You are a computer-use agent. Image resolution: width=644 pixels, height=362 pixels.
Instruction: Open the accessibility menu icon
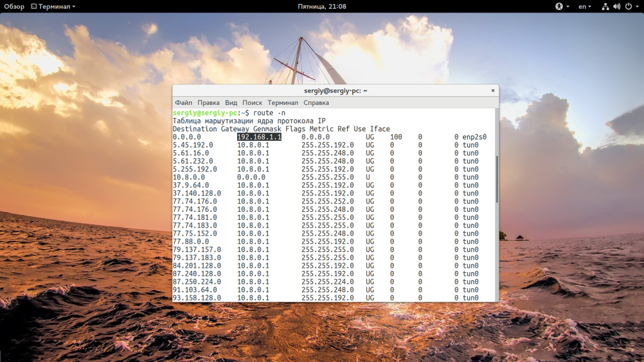pyautogui.click(x=559, y=6)
